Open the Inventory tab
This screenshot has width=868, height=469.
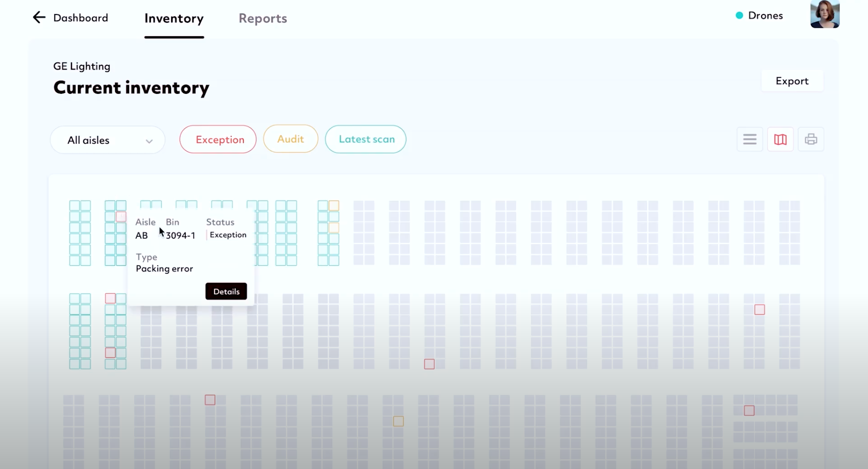pos(174,18)
